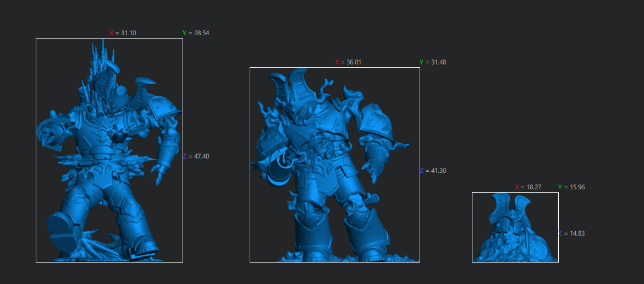The width and height of the screenshot is (644, 284).
Task: Click the Z = 41.30 height label
Action: (x=433, y=171)
